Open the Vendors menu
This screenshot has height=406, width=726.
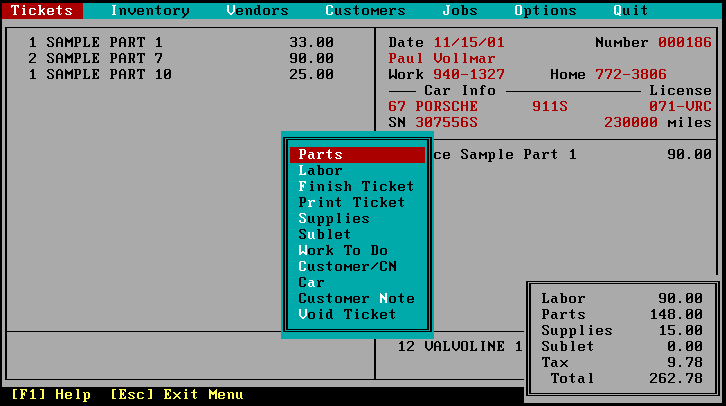tap(257, 11)
